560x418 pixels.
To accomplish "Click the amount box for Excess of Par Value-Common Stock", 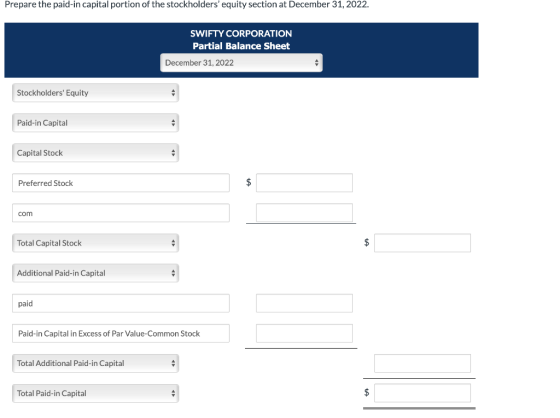I will pyautogui.click(x=304, y=333).
